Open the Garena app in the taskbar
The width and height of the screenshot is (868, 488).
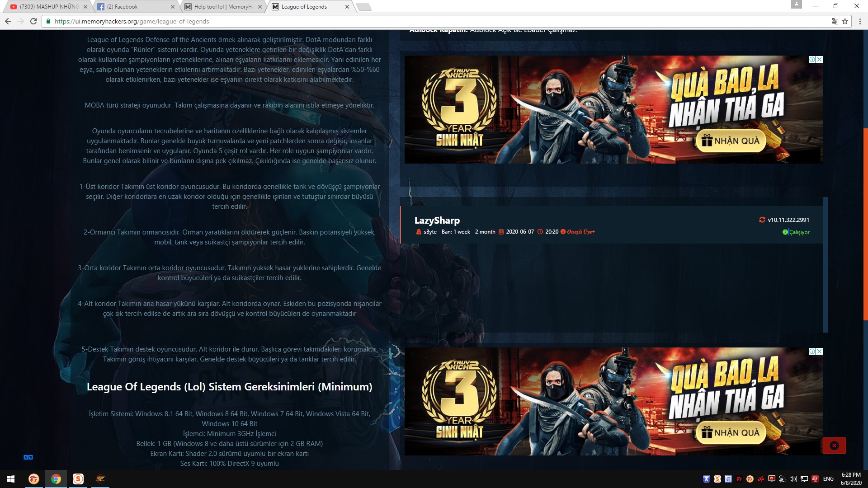click(33, 479)
